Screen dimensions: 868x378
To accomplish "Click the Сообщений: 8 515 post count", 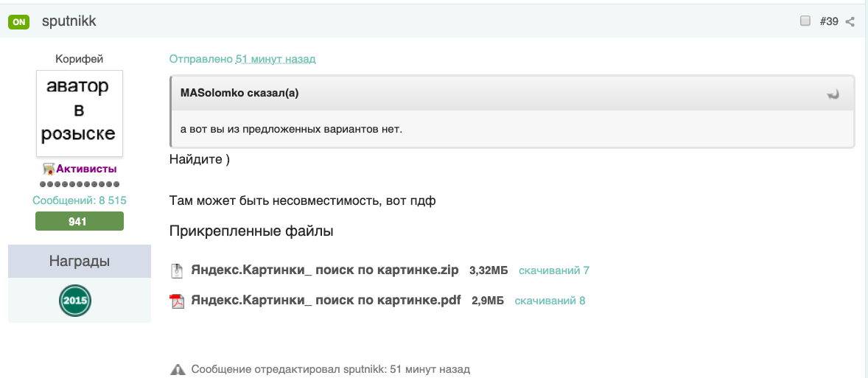I will 80,200.
